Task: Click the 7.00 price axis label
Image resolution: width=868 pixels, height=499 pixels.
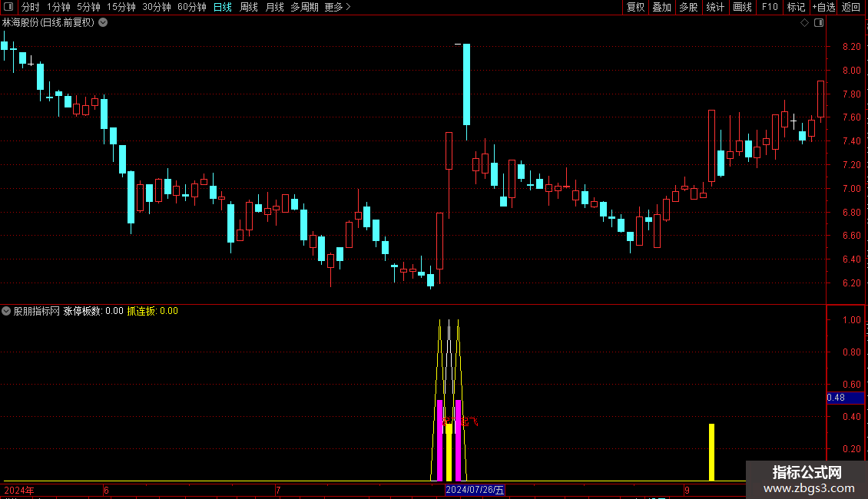Action: click(x=851, y=189)
